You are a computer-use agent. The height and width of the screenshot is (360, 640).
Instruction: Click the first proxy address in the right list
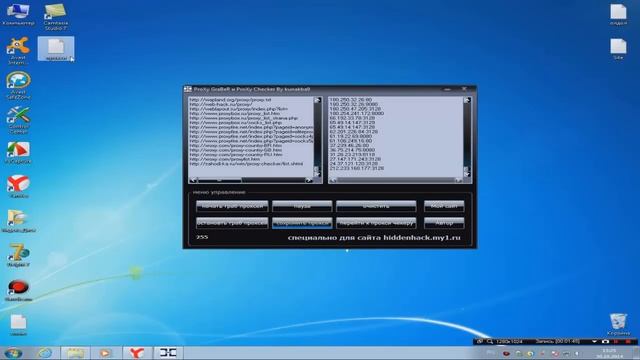(x=351, y=100)
